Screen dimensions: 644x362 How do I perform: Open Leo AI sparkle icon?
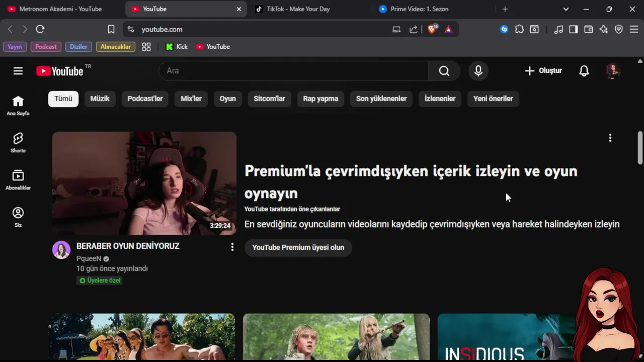point(604,29)
